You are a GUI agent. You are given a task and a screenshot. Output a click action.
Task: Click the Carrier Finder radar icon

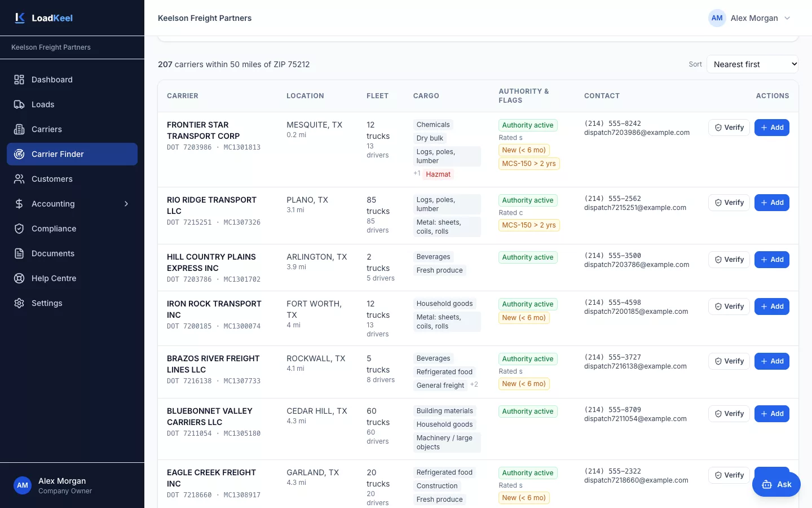click(19, 154)
